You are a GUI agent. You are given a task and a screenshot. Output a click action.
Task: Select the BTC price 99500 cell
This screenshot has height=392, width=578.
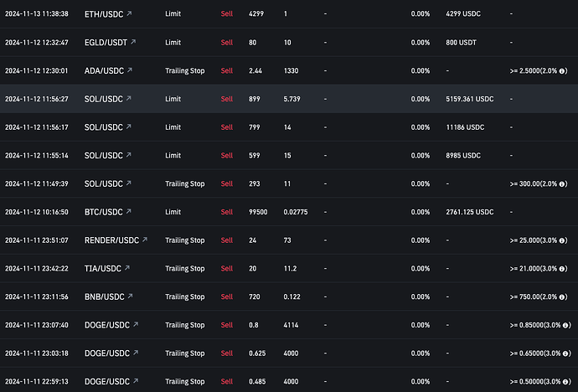pyautogui.click(x=258, y=212)
